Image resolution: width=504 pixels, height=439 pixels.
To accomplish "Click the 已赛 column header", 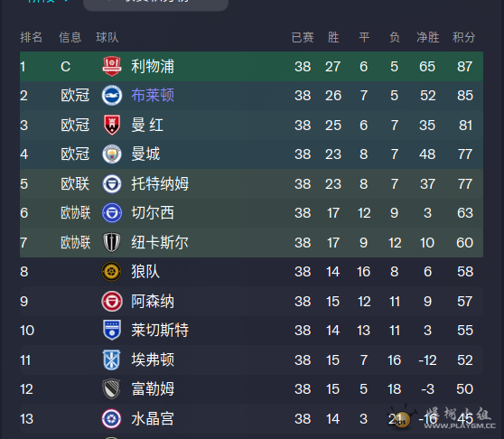I will point(303,37).
